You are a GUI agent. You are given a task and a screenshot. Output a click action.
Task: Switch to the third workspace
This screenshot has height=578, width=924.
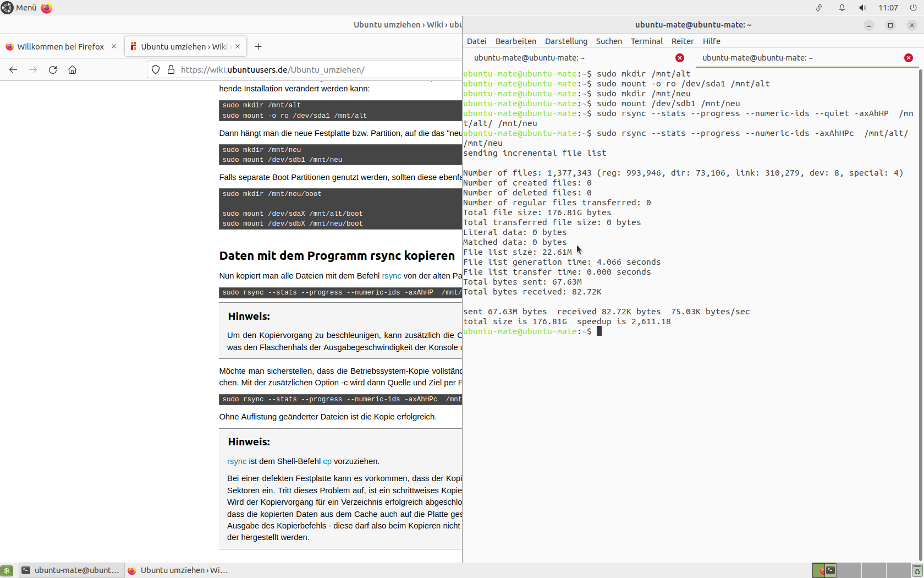[874, 570]
